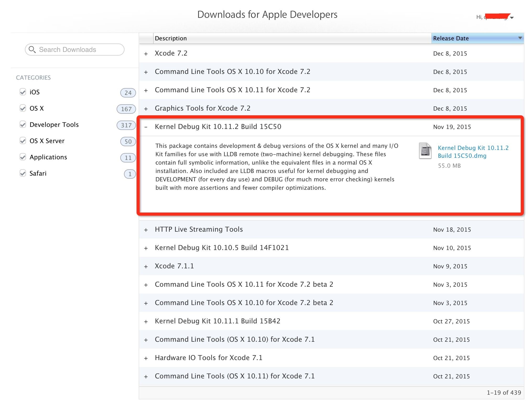Click the OS X count badge 167
Viewport: 532px width, 402px height.
[x=126, y=109]
